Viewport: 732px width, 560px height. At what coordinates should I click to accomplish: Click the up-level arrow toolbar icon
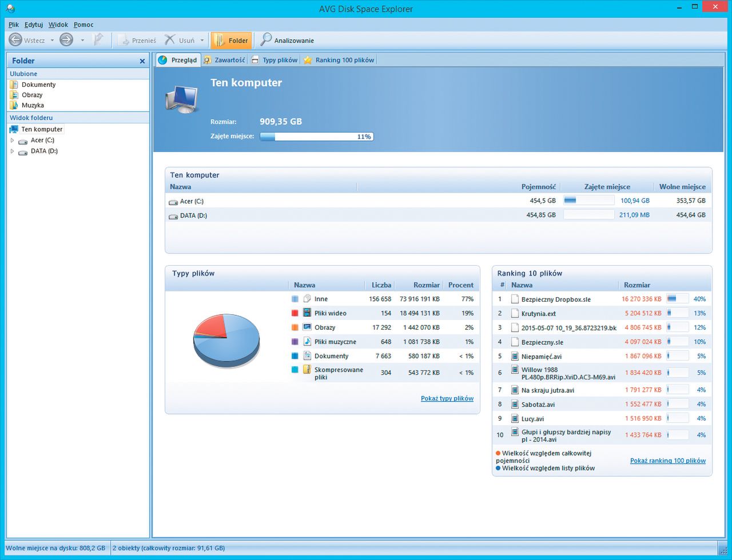click(x=98, y=40)
